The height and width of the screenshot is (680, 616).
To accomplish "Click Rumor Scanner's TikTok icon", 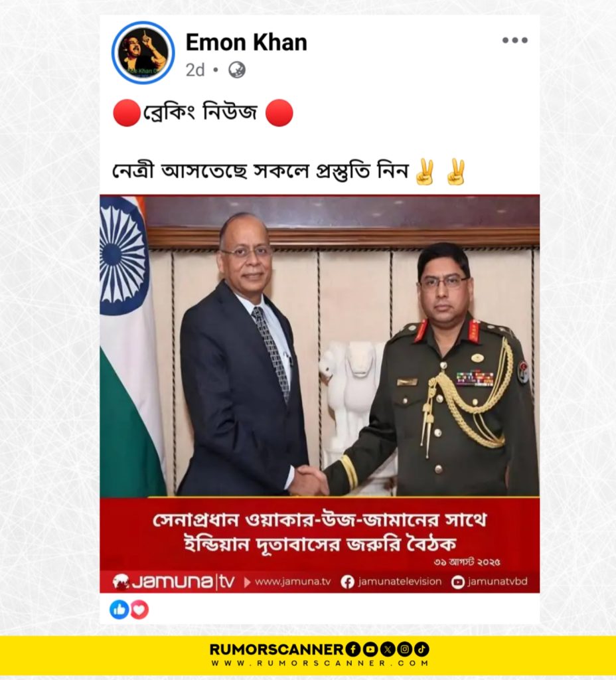I will coord(422,649).
